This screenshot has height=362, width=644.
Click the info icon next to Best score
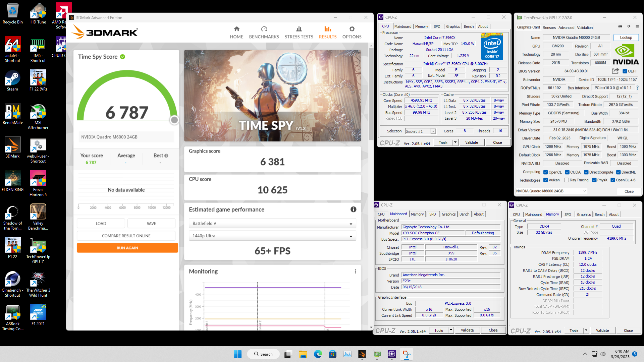166,156
